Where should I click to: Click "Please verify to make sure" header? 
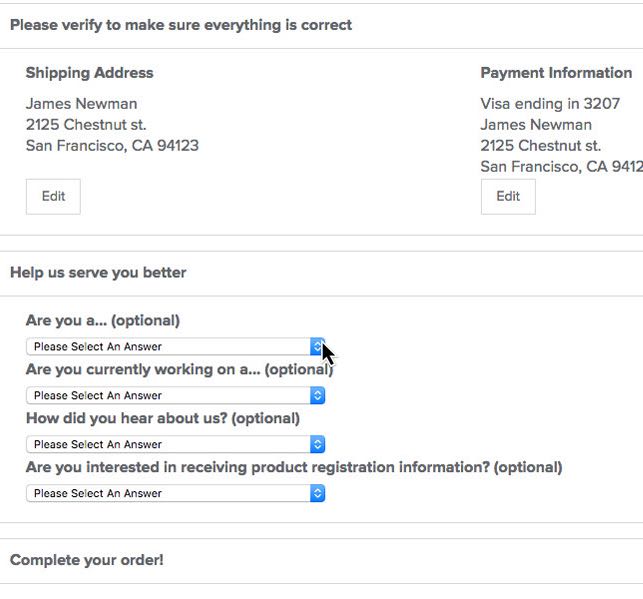181,25
